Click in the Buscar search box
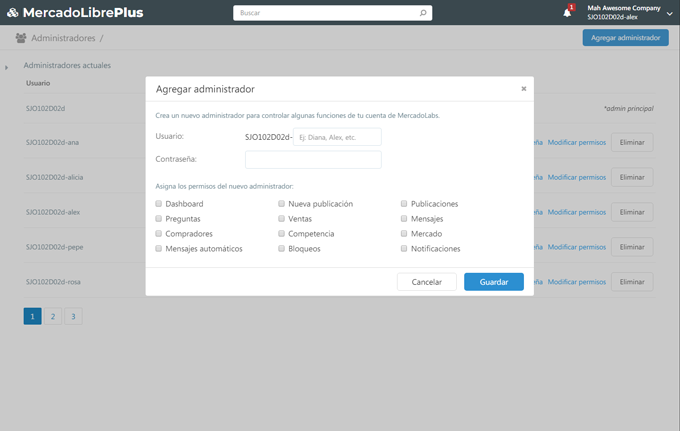 click(x=325, y=13)
